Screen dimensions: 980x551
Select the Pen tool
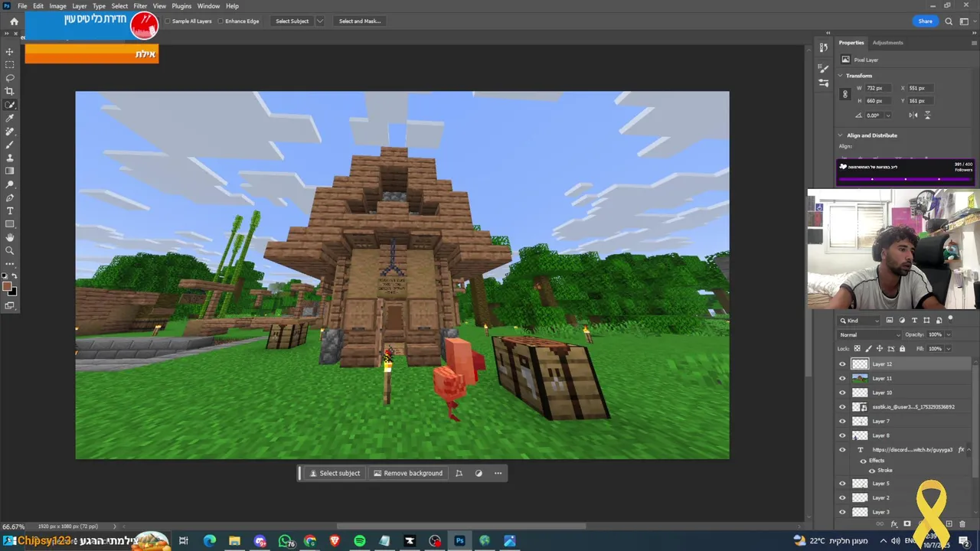pyautogui.click(x=10, y=197)
